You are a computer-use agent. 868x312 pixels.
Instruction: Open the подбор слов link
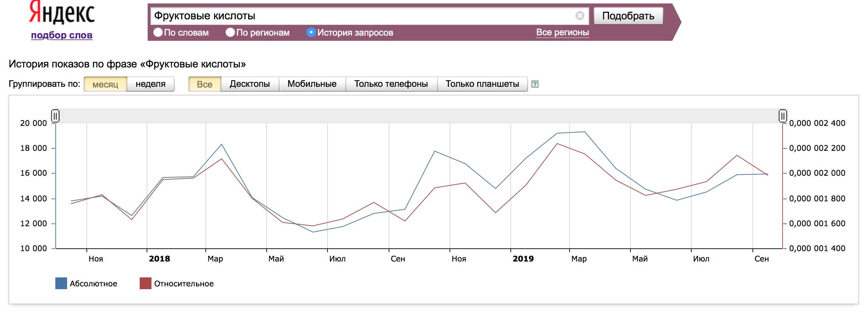pos(62,35)
